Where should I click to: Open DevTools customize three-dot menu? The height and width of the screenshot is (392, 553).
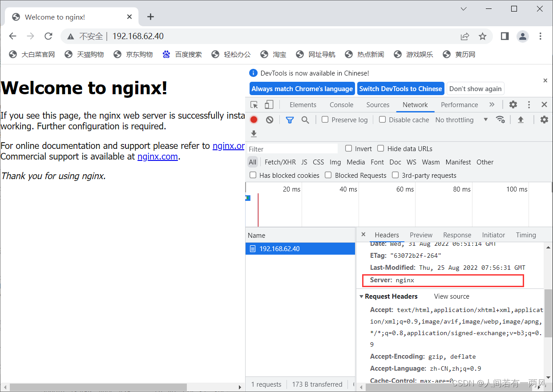pyautogui.click(x=529, y=105)
